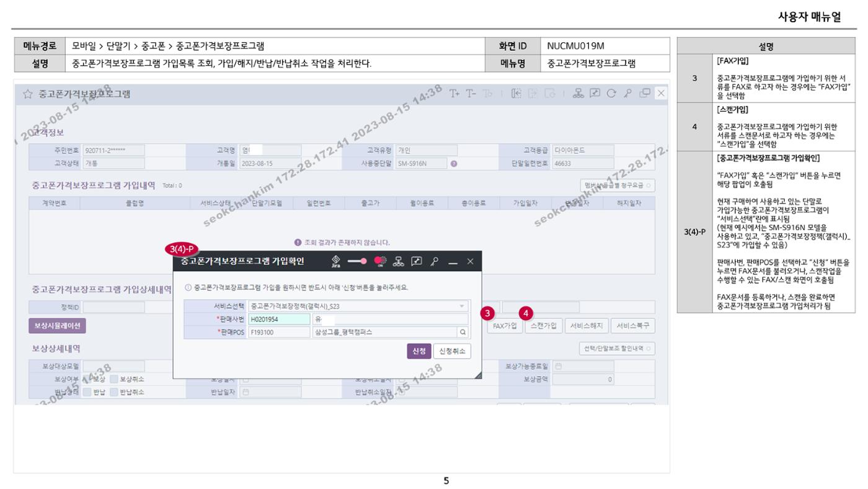
Task: Click the 정책ID input field
Action: pyautogui.click(x=113, y=307)
